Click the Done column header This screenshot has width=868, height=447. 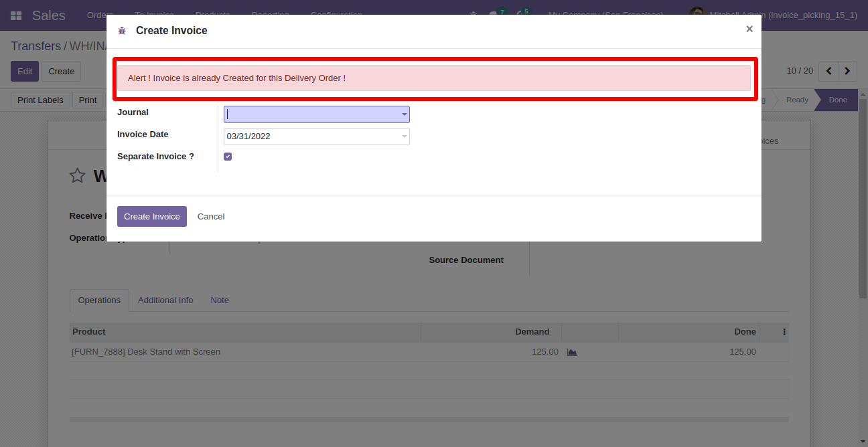690,332
